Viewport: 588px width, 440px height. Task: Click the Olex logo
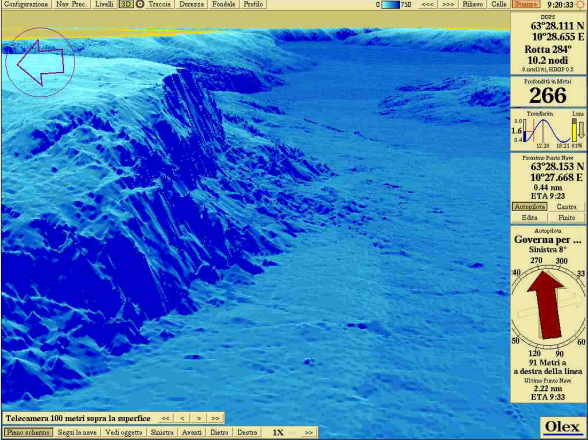click(562, 427)
